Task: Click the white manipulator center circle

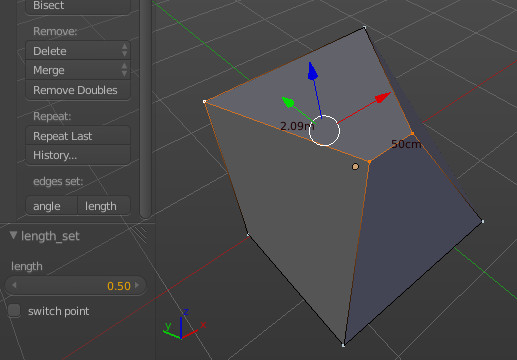Action: pos(324,130)
